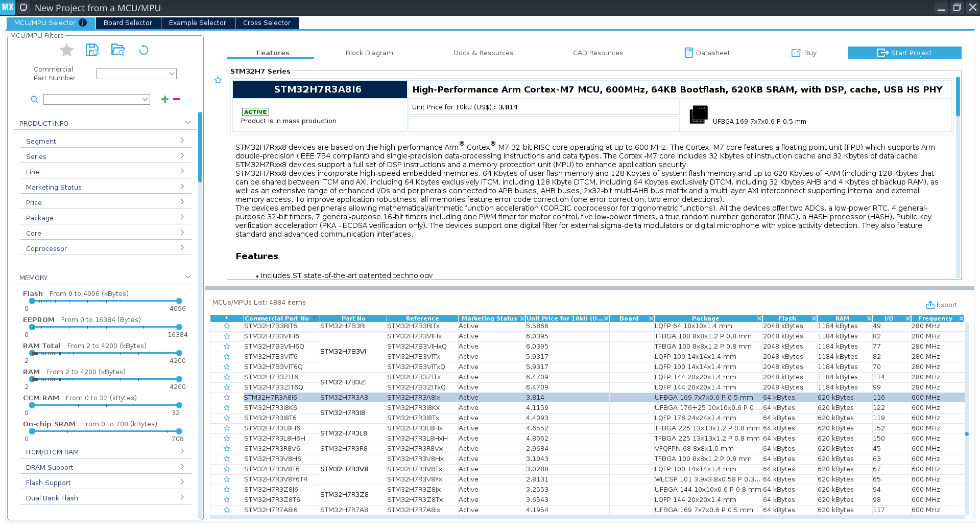Select the STM32H7R3V8Y6TR table row
Image resolution: width=980 pixels, height=528 pixels.
[587, 479]
